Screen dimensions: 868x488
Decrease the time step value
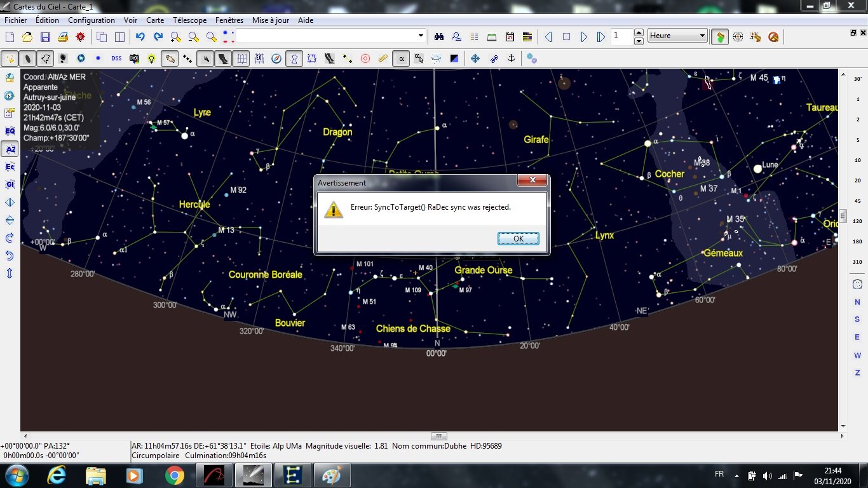[639, 41]
